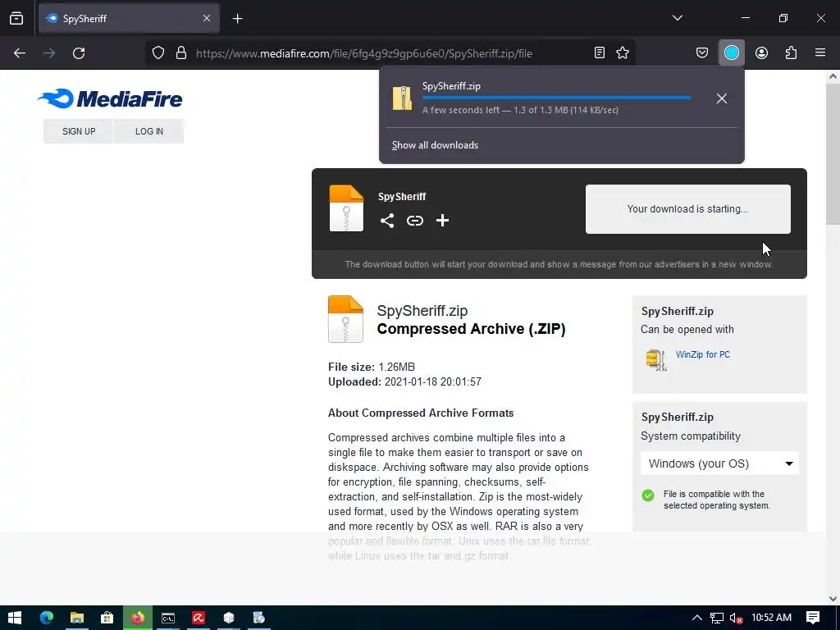
Task: Select the 'File size: 1.26MB' text
Action: click(x=372, y=367)
